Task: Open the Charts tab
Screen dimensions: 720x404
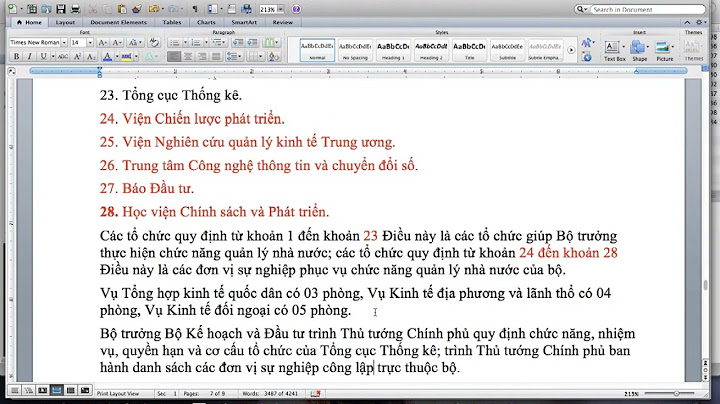Action: click(x=206, y=22)
